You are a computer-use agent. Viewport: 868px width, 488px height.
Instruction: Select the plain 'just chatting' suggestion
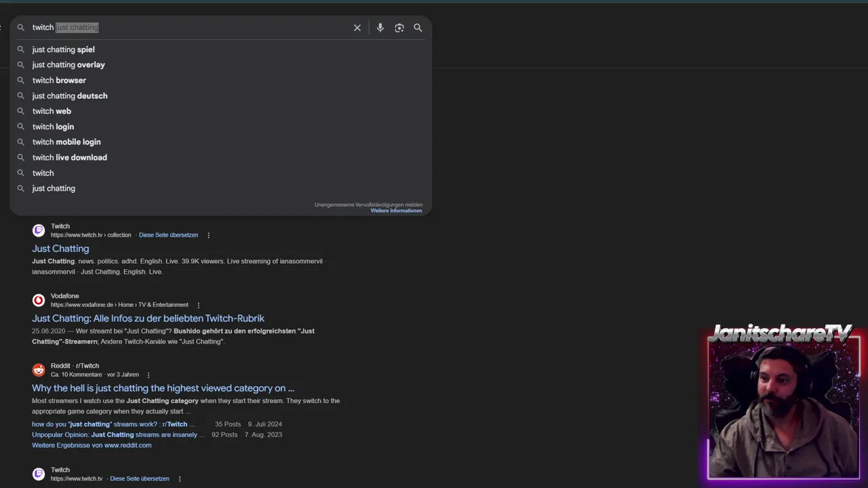tap(220, 188)
